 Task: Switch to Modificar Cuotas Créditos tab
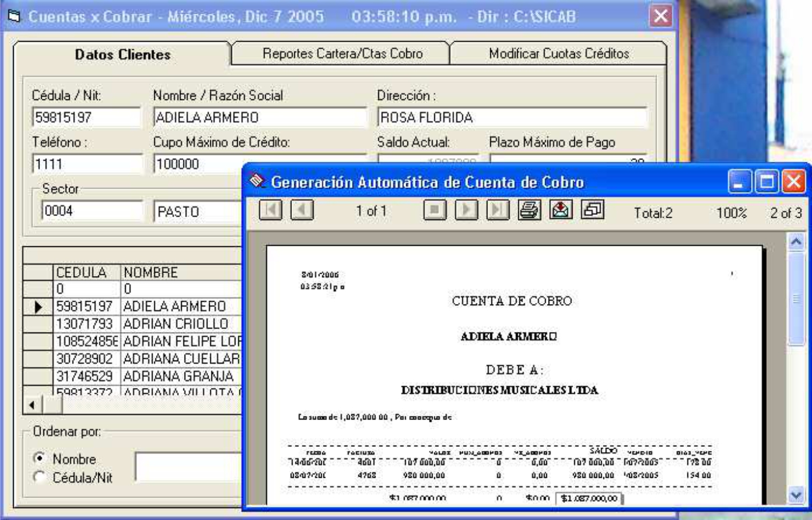click(558, 54)
